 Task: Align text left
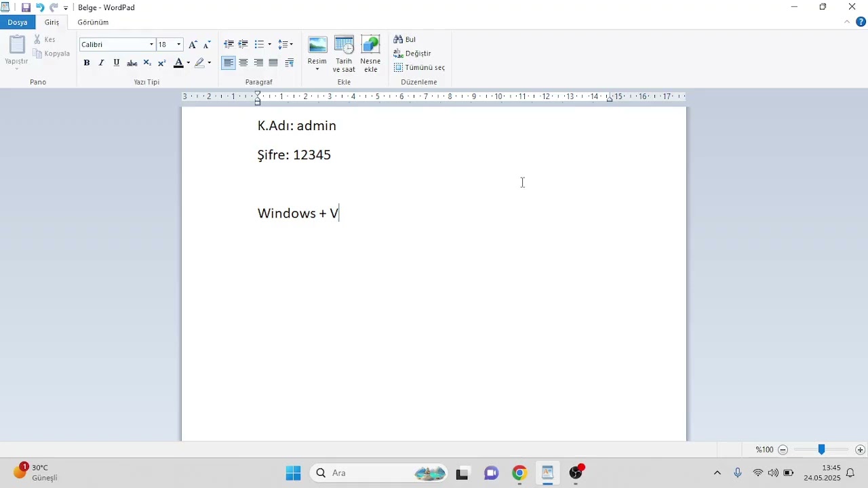(229, 63)
